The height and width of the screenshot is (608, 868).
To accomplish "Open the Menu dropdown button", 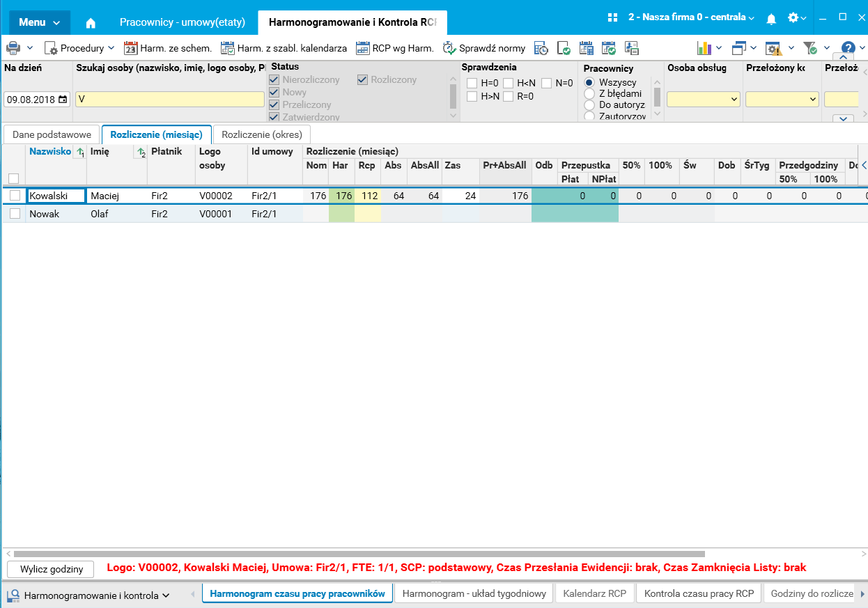I will [40, 22].
